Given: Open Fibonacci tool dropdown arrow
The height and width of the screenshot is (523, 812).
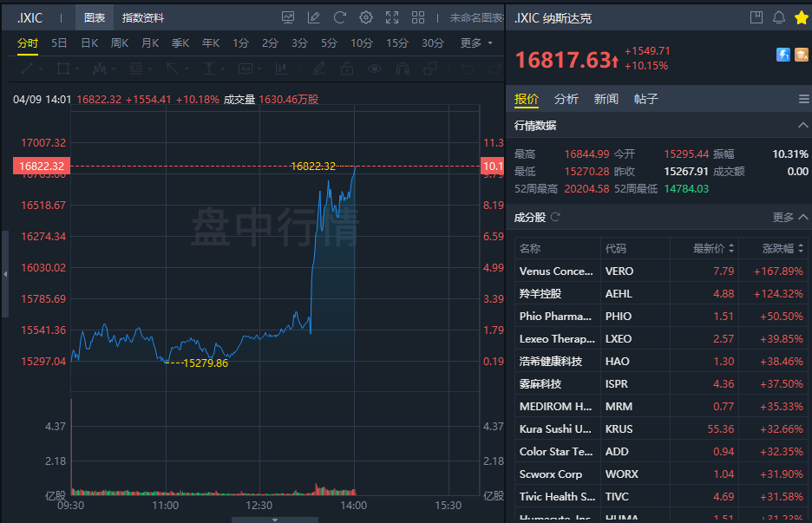Looking at the screenshot, I should [x=150, y=69].
